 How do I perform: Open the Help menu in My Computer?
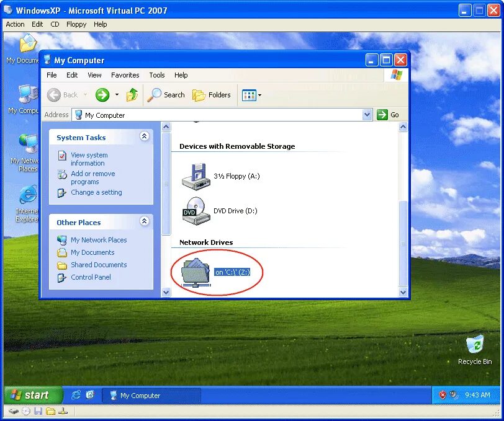[181, 75]
